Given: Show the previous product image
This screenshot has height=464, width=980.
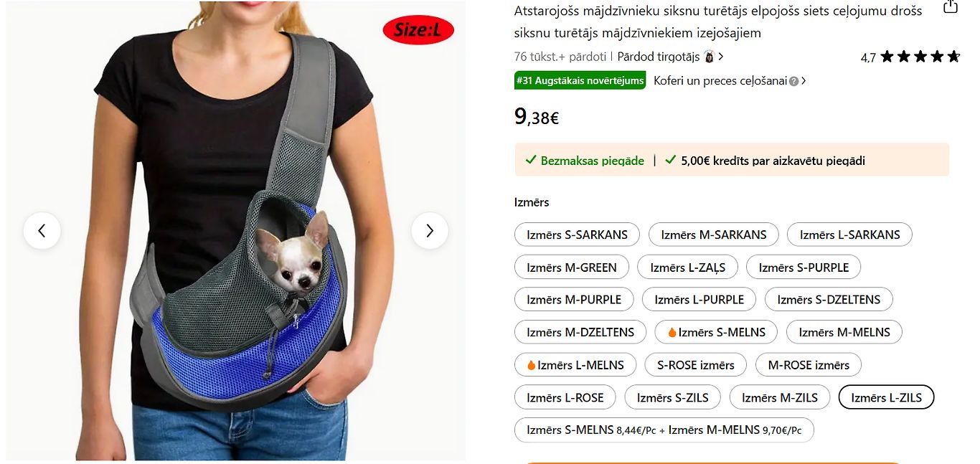Looking at the screenshot, I should (x=42, y=230).
